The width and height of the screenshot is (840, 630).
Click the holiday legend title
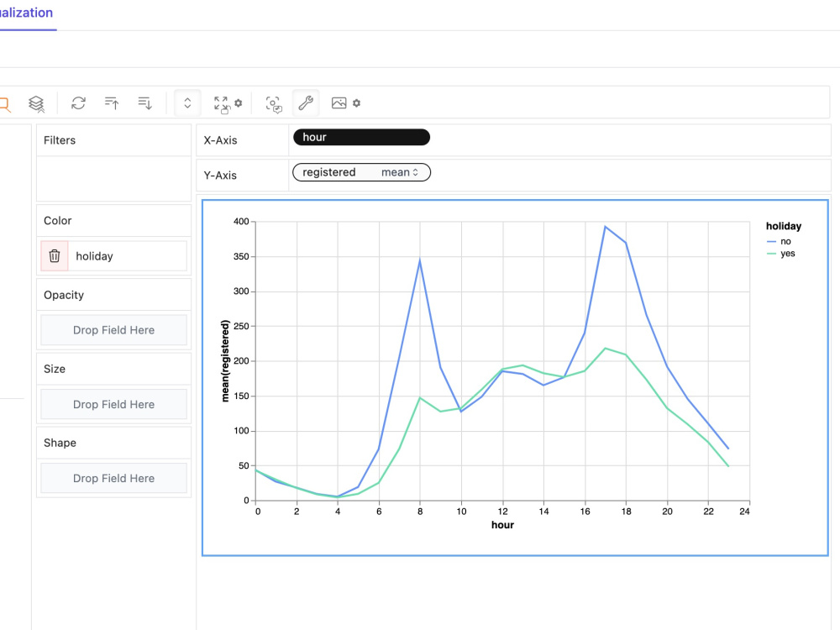point(784,226)
